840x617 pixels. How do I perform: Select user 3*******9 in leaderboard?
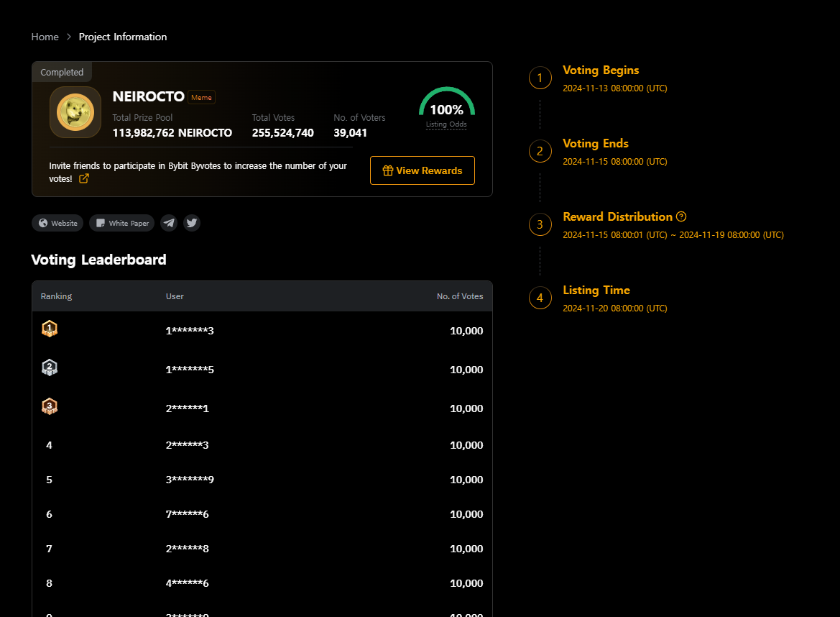190,480
